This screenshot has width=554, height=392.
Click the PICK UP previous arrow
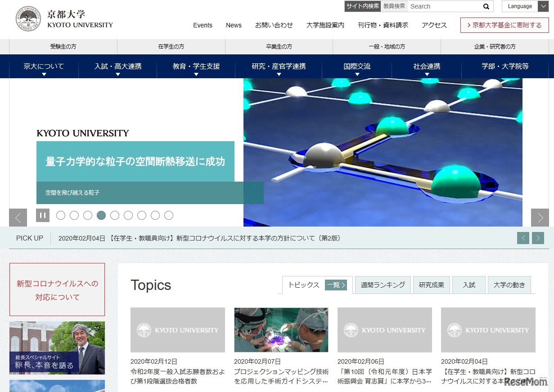(x=523, y=238)
